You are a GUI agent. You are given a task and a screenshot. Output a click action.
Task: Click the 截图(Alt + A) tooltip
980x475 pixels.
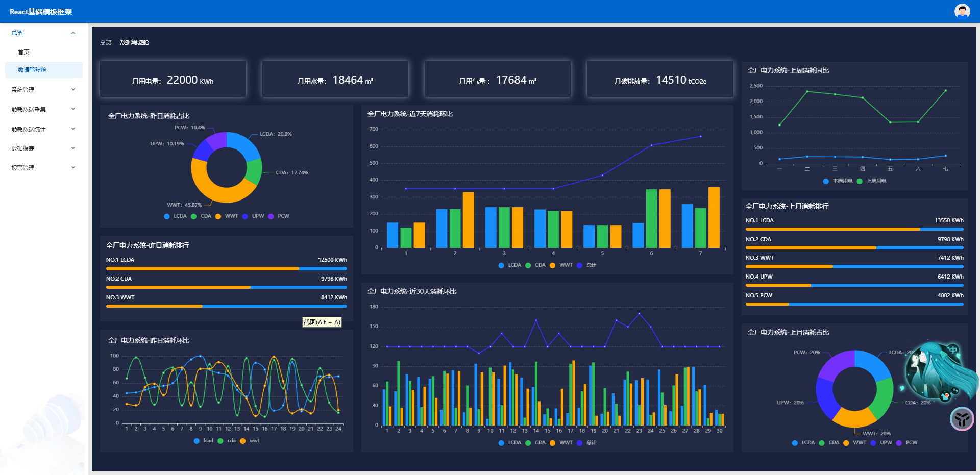click(322, 322)
